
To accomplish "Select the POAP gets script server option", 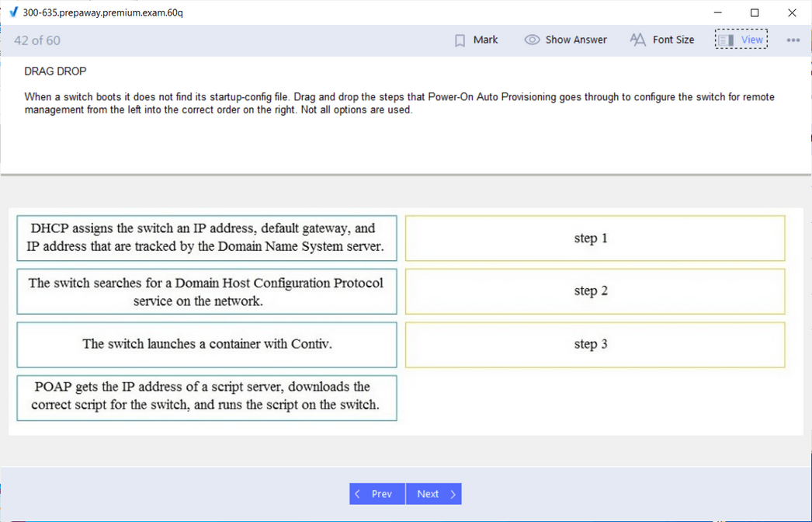I will click(206, 398).
